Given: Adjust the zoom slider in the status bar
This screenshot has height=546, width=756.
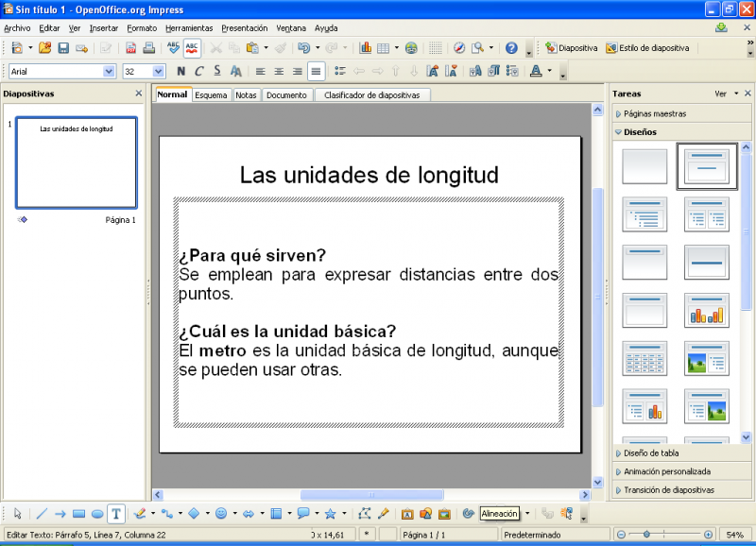Looking at the screenshot, I should pyautogui.click(x=646, y=535).
